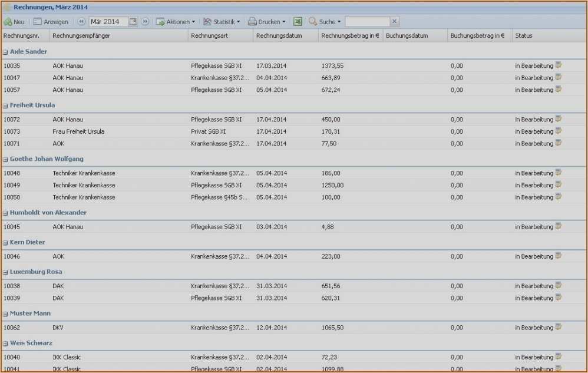The height and width of the screenshot is (373, 588).
Task: Go to next month arrow
Action: point(145,22)
